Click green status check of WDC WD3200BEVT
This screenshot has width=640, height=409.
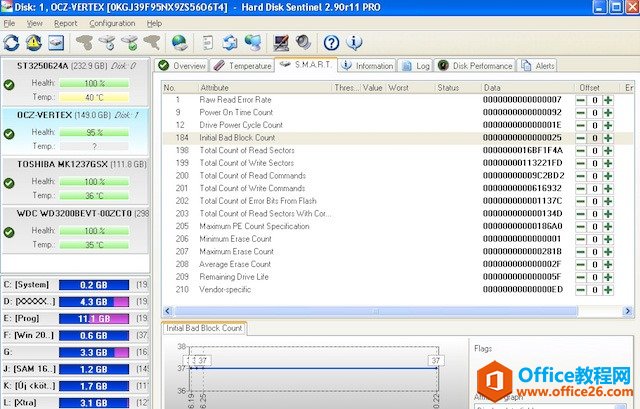9,232
